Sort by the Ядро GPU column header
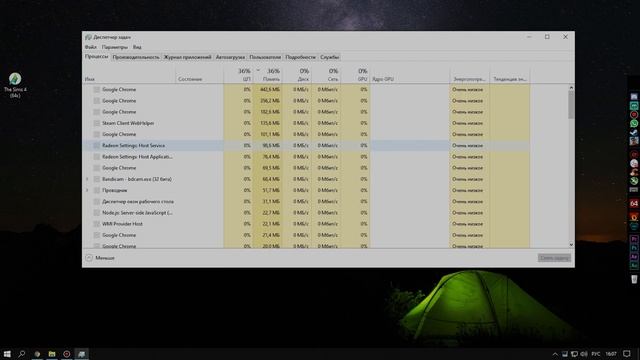The image size is (640, 360). (x=409, y=75)
